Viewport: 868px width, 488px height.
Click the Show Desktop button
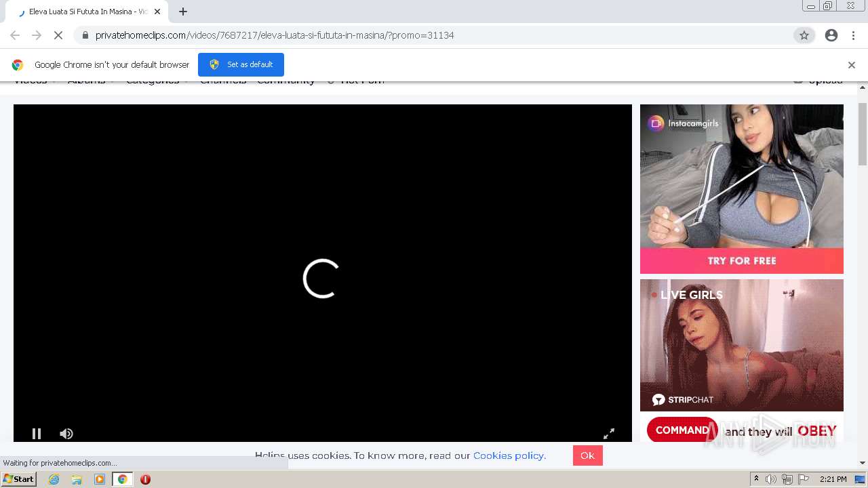pyautogui.click(x=860, y=479)
